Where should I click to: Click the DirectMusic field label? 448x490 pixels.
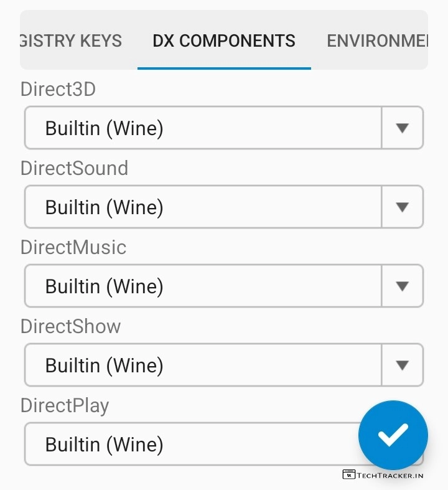click(73, 247)
